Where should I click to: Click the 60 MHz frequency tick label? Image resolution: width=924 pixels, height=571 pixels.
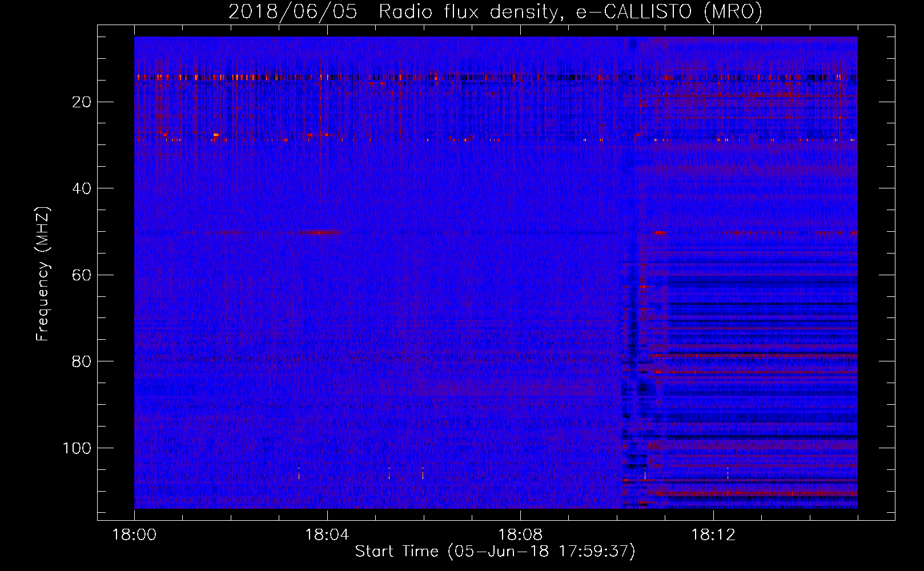click(82, 275)
